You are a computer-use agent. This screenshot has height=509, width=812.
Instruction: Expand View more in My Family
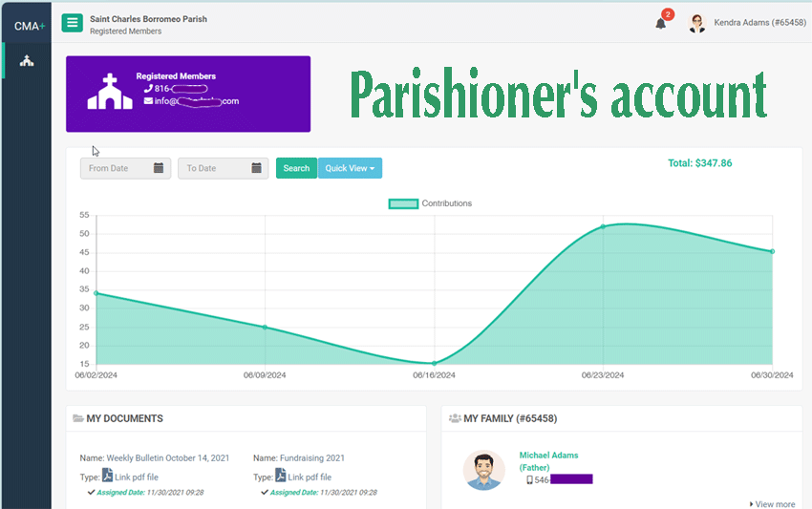(x=772, y=504)
